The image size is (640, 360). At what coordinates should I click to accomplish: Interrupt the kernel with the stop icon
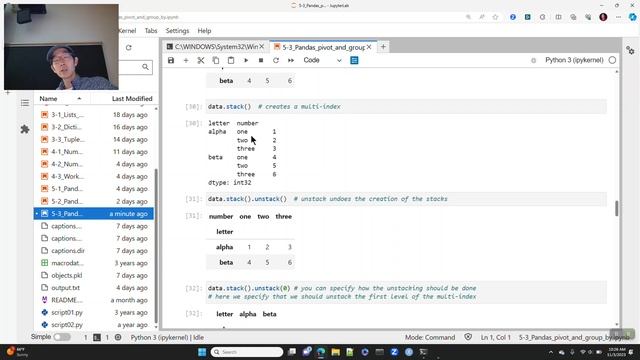coord(261,60)
